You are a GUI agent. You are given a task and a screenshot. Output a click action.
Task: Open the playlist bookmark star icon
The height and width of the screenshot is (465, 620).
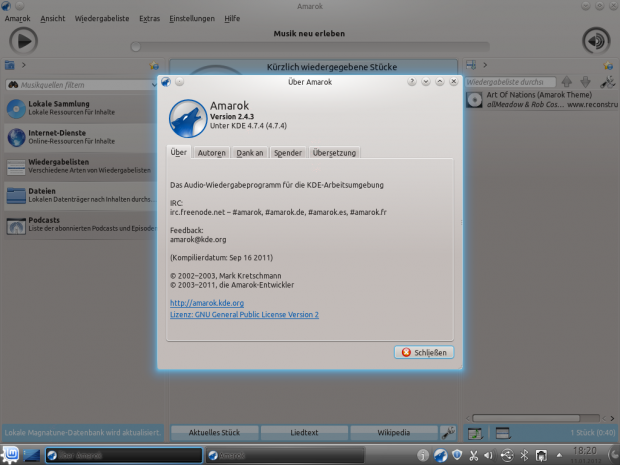(x=608, y=66)
